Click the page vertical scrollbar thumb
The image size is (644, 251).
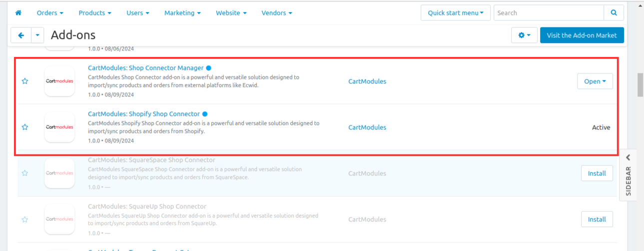pos(640,85)
